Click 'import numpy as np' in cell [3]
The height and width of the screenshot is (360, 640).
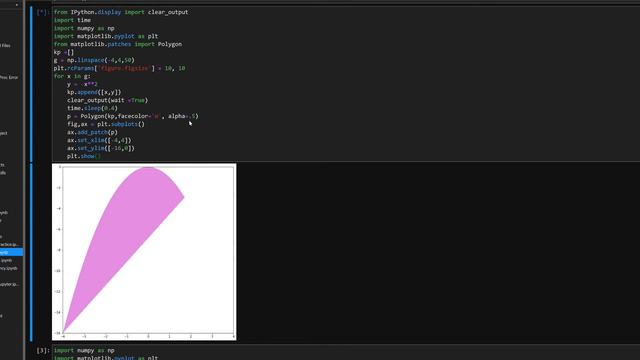pyautogui.click(x=84, y=350)
